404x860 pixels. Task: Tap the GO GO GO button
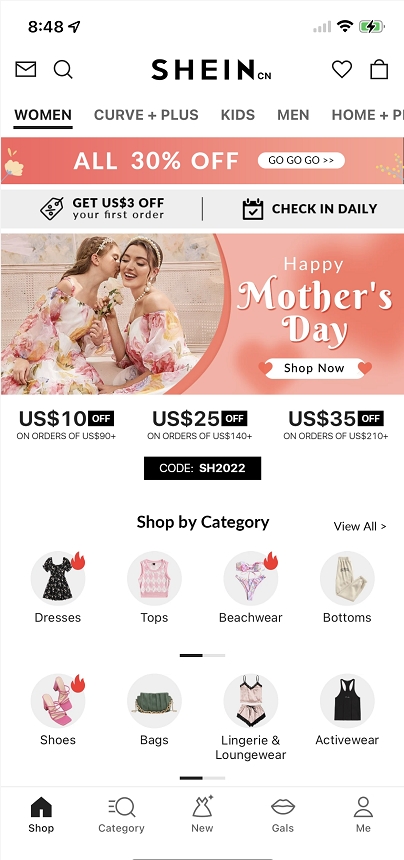click(x=301, y=160)
